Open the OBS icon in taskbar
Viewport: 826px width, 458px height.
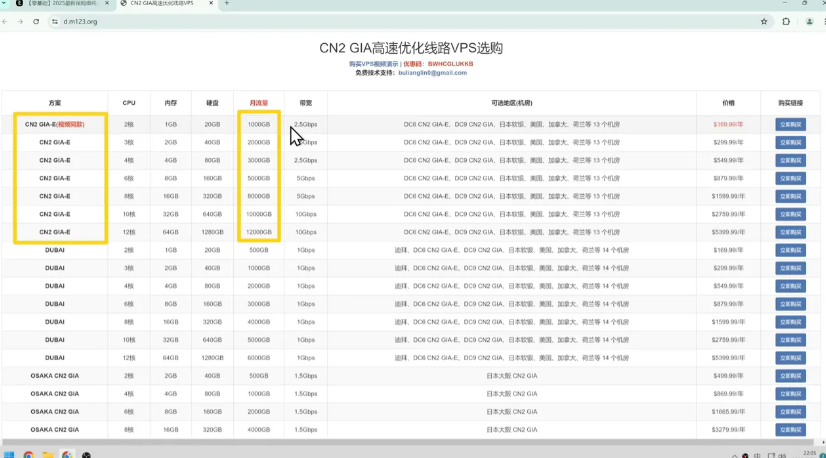[x=86, y=454]
